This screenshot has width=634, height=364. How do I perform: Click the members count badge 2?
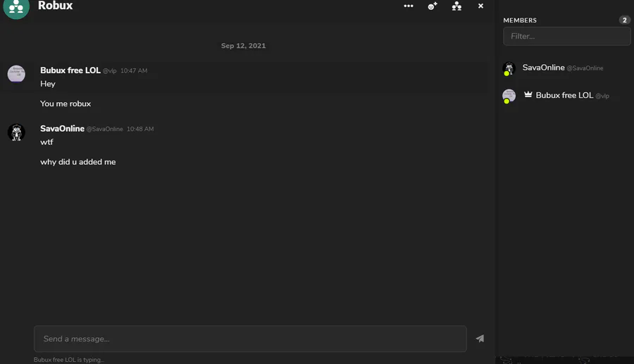(x=624, y=20)
